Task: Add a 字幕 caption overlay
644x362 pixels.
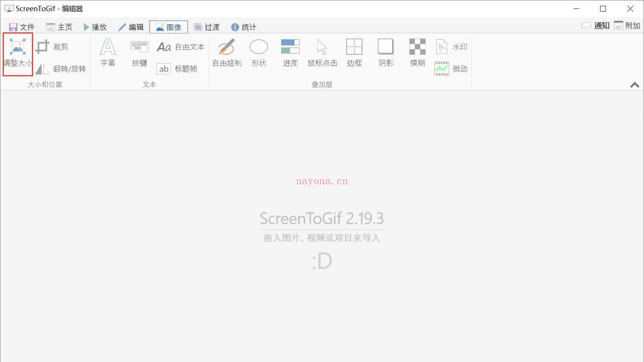Action: coord(108,53)
